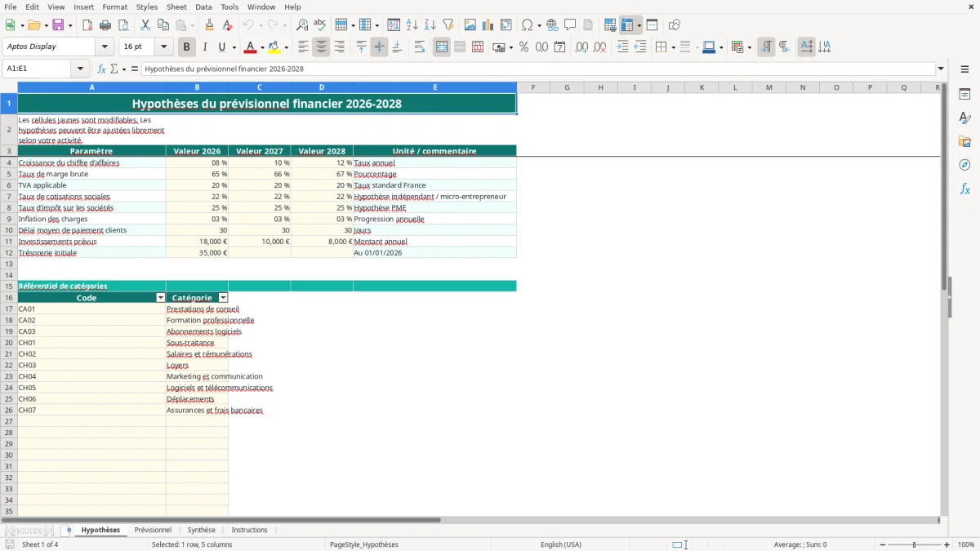980x551 pixels.
Task: Click the Print icon
Action: pos(105,25)
